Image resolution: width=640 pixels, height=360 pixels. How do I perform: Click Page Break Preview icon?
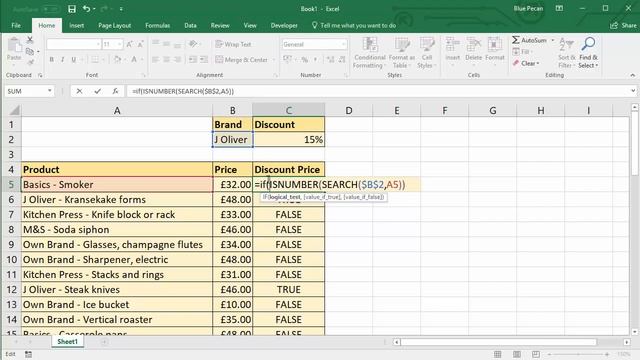click(x=536, y=354)
